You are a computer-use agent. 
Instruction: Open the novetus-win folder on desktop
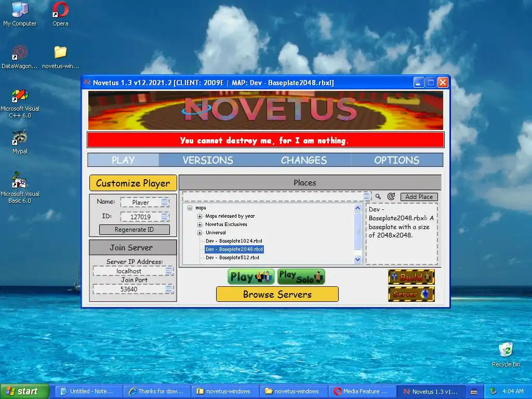pos(60,57)
